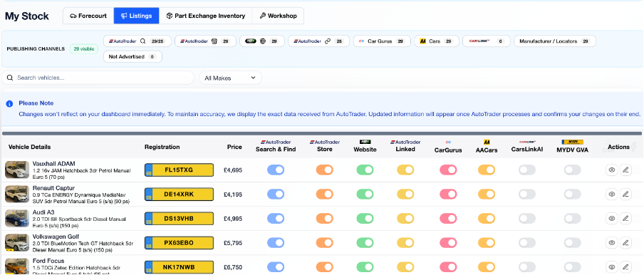Go to the Workshop tab
Screen dimensions: 644x275
pos(278,16)
